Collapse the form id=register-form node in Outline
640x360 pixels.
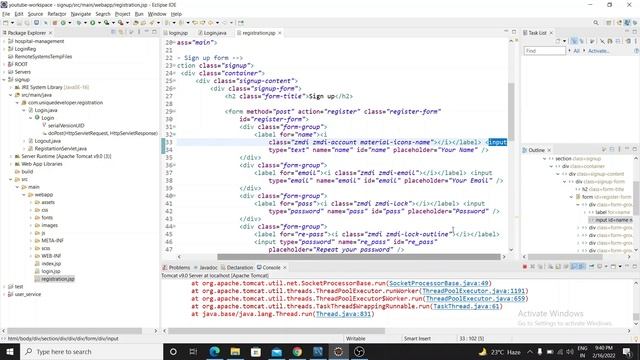571,197
